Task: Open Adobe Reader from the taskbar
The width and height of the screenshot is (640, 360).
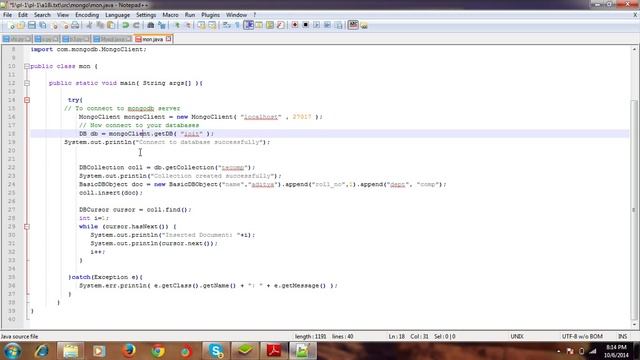Action: [273, 351]
